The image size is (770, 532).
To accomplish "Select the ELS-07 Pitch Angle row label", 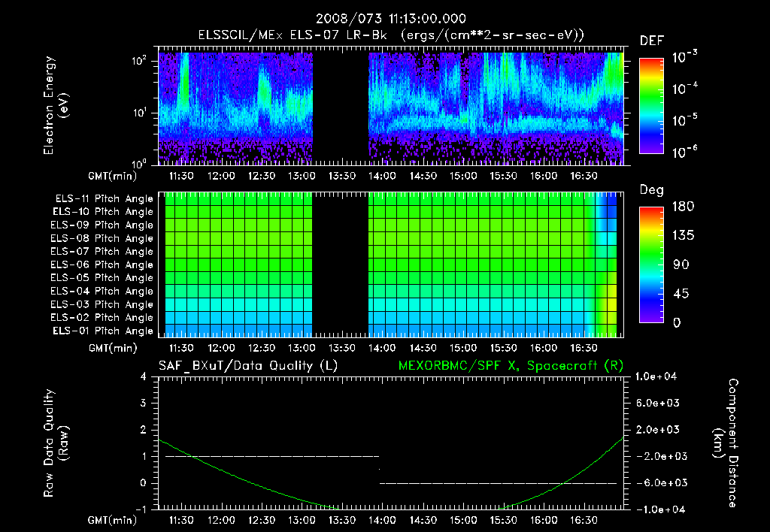I will tap(102, 251).
